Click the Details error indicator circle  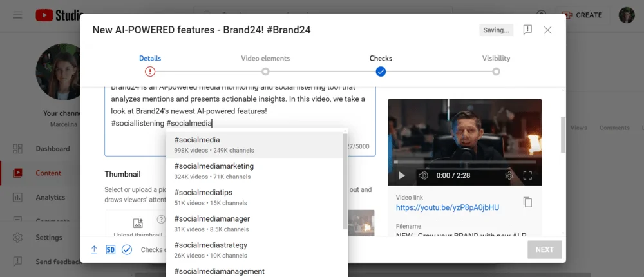click(150, 72)
